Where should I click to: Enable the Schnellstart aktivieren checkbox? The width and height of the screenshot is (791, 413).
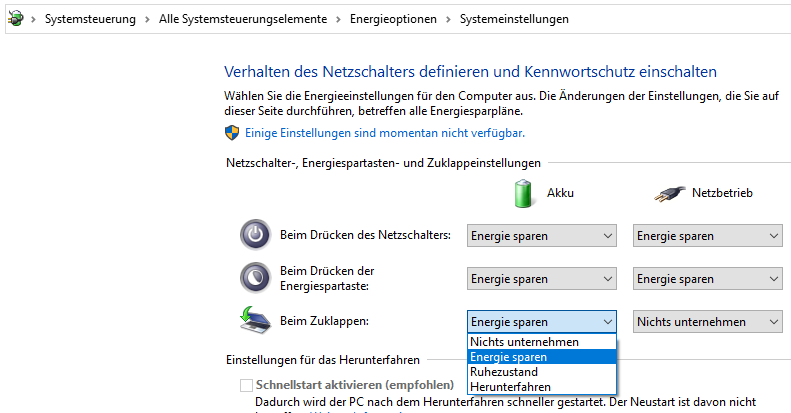coord(247,386)
